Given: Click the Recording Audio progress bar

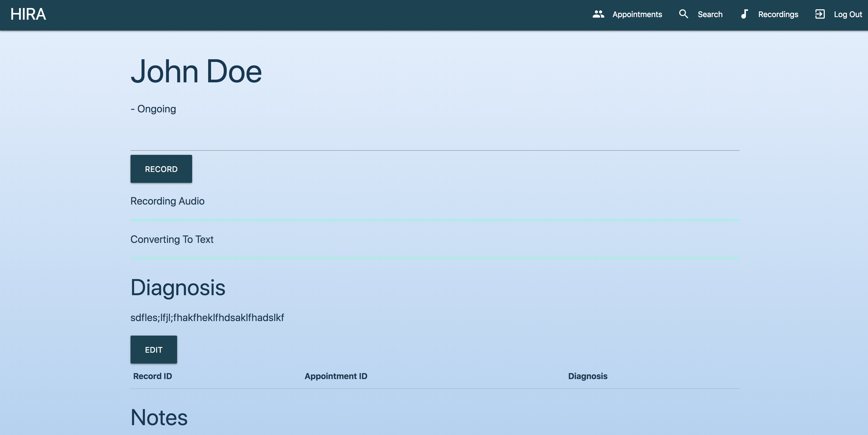Looking at the screenshot, I should coord(435,220).
